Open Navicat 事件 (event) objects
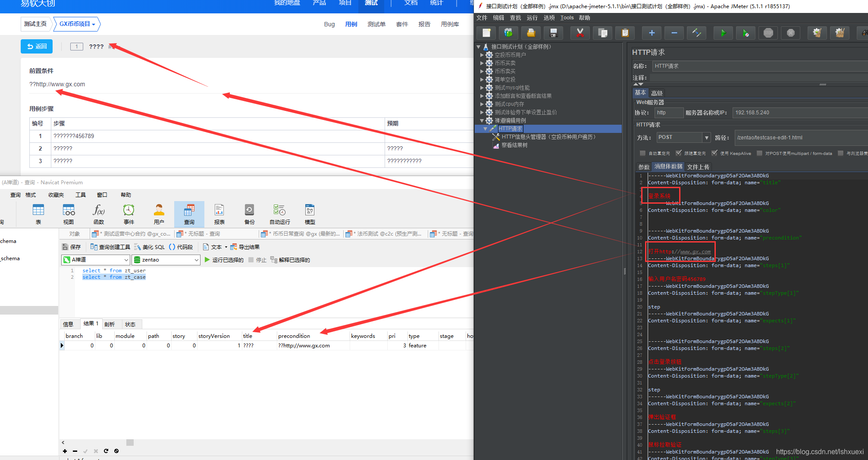 (x=129, y=214)
